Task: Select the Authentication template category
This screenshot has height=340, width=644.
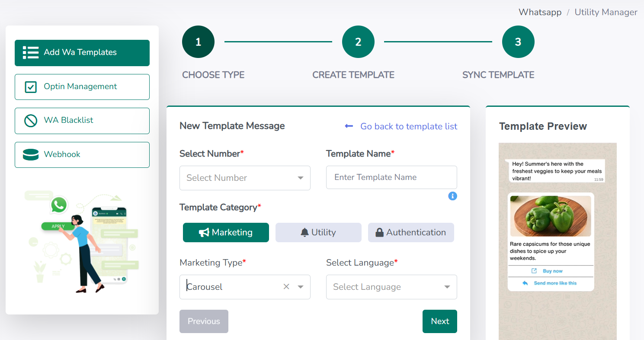Action: click(x=411, y=232)
